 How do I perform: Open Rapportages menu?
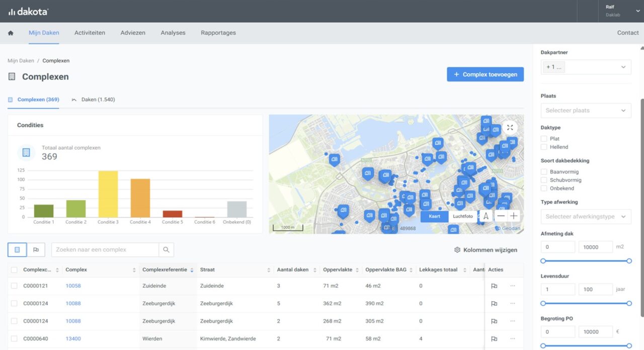218,33
